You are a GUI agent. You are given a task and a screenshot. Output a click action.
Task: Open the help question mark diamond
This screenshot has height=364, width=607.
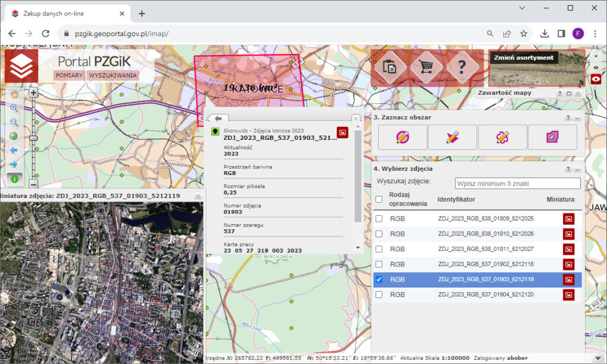(462, 66)
